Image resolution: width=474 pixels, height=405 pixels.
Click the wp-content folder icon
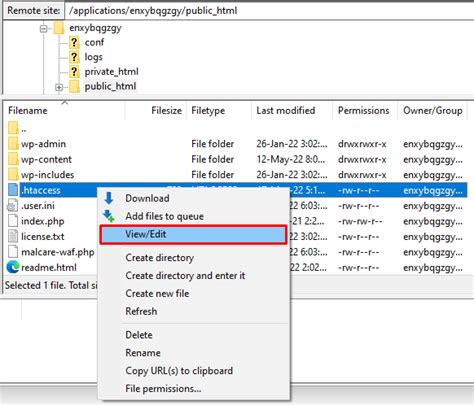coord(13,159)
